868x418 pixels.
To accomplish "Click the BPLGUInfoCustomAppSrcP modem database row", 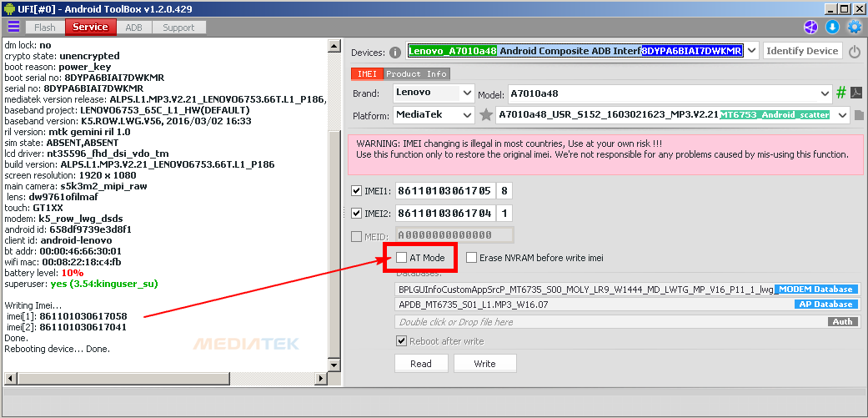I will 628,289.
